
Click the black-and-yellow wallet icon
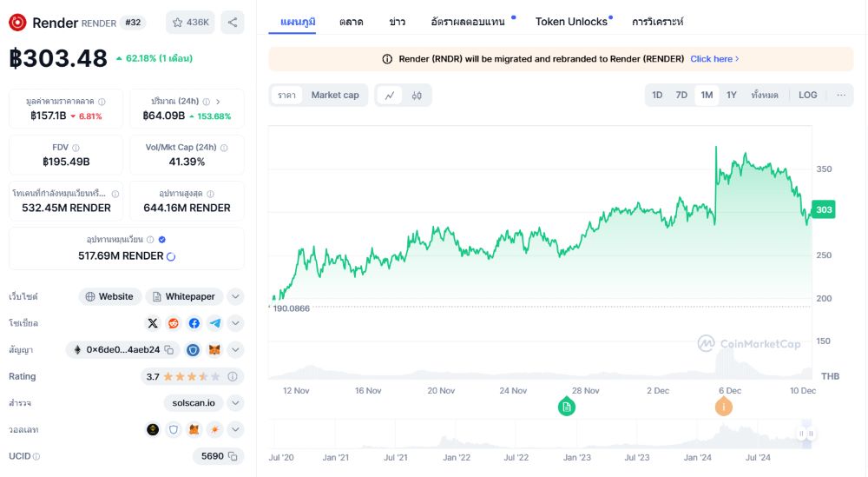(x=153, y=429)
